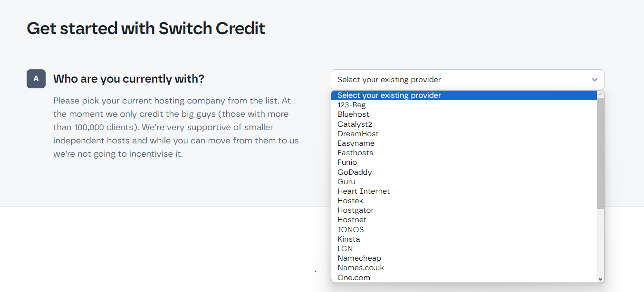Select 123-Reg from provider list
This screenshot has height=292, width=644.
pyautogui.click(x=464, y=105)
